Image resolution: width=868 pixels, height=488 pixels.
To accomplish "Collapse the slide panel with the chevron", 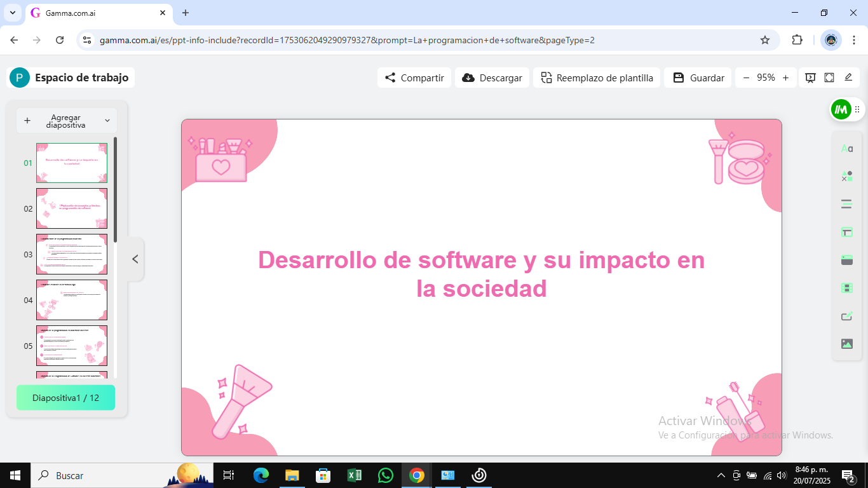I will (135, 259).
